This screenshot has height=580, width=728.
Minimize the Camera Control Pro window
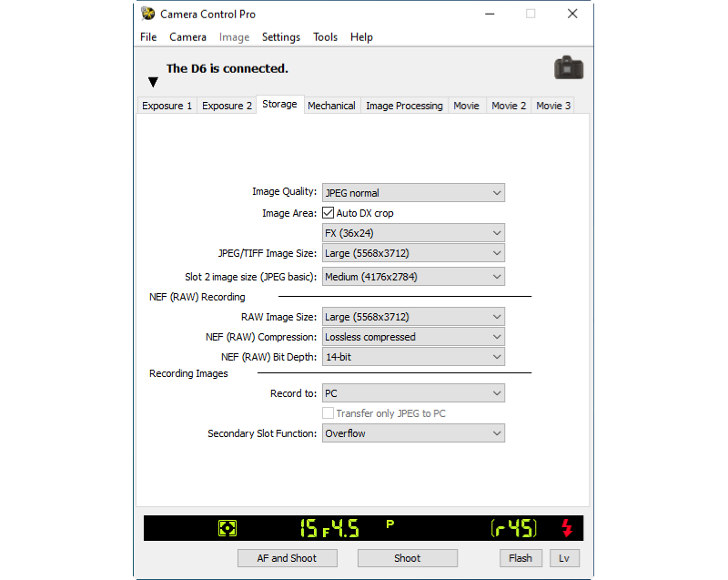point(490,14)
